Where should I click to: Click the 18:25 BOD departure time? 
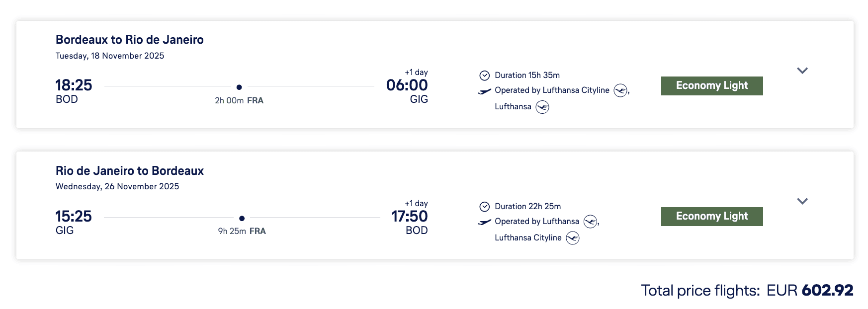pos(74,85)
